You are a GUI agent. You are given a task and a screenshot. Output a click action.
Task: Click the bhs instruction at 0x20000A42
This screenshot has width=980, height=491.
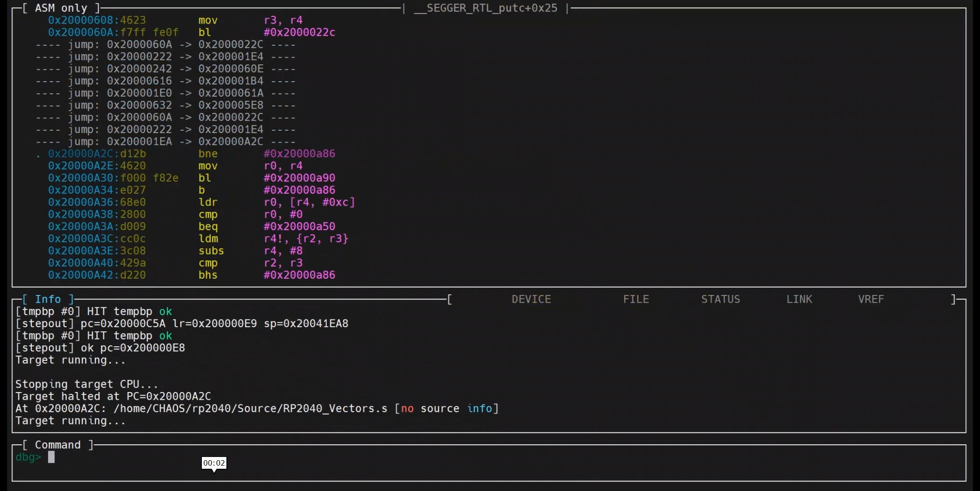coord(208,275)
